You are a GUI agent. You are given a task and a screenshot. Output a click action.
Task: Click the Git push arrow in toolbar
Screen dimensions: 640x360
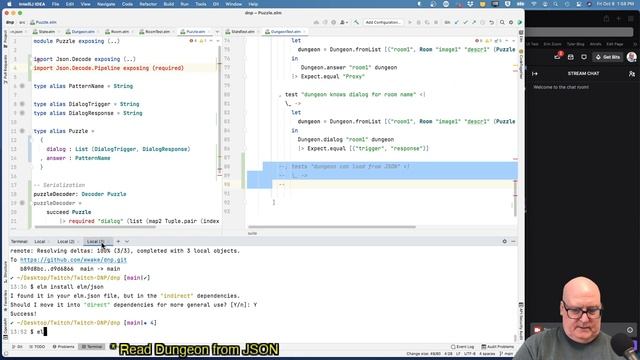click(474, 22)
